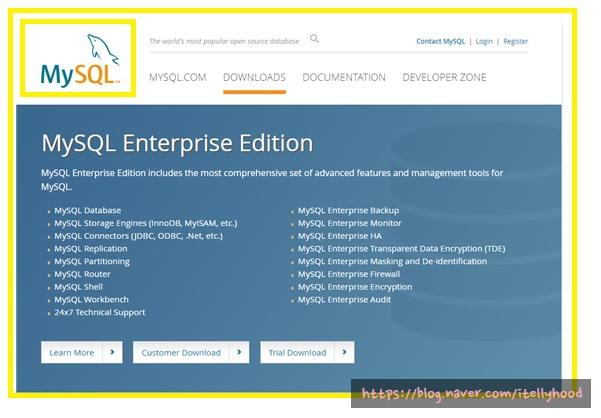Click MySQL Enterprise HA list item

click(x=340, y=236)
